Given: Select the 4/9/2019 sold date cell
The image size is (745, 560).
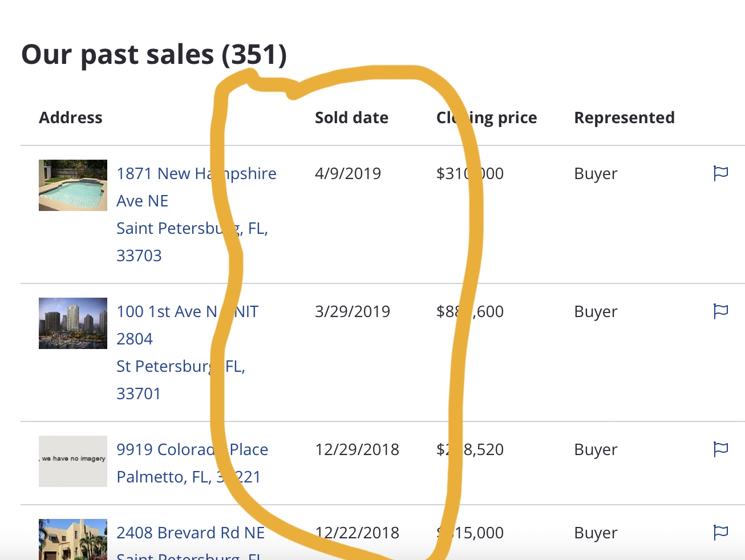Looking at the screenshot, I should coord(348,174).
